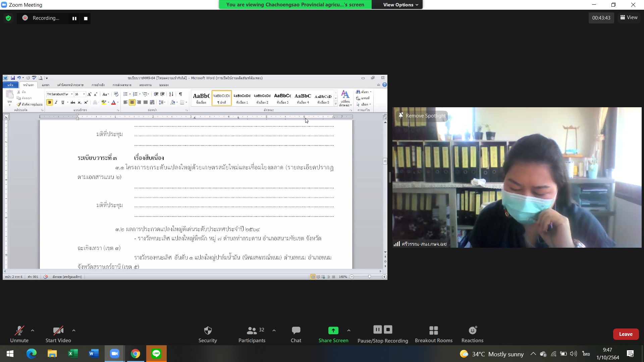This screenshot has height=362, width=644.
Task: Click the LINE app in taskbar
Action: [x=156, y=354]
